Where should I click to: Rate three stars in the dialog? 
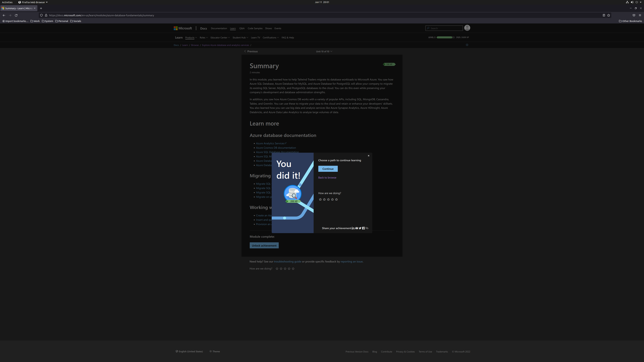(328, 199)
